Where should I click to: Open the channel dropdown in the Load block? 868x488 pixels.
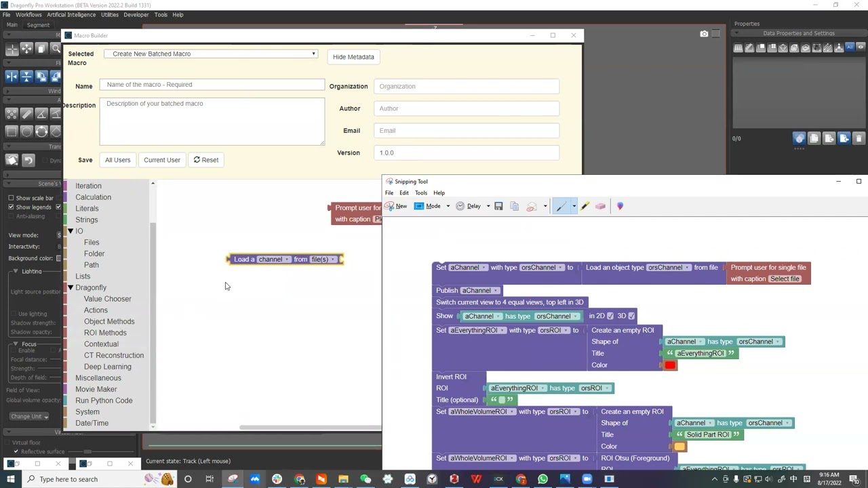(x=274, y=260)
